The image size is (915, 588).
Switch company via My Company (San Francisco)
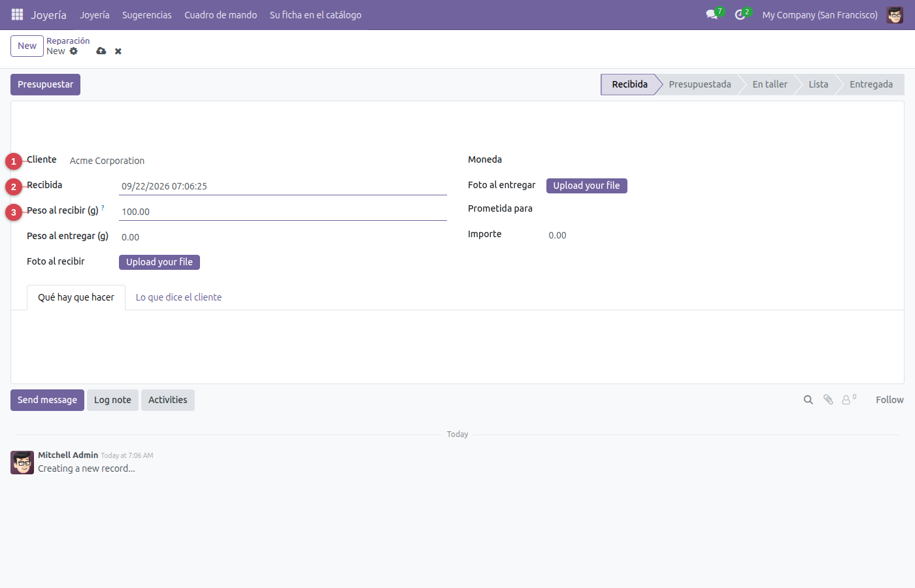pos(820,14)
